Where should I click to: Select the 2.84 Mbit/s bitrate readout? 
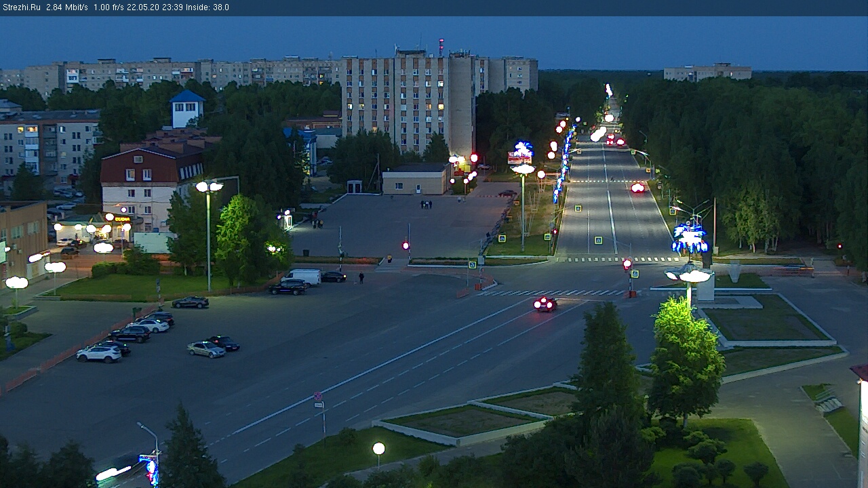click(x=67, y=7)
